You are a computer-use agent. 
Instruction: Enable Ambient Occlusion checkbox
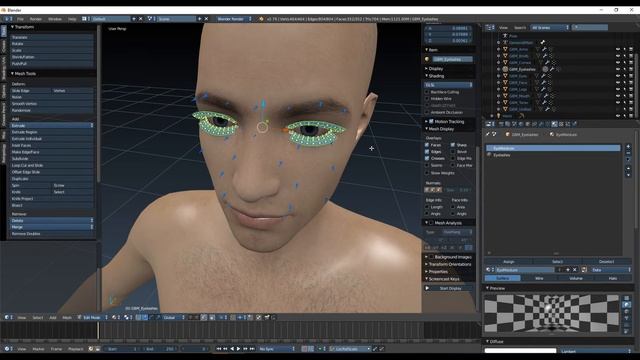(427, 112)
